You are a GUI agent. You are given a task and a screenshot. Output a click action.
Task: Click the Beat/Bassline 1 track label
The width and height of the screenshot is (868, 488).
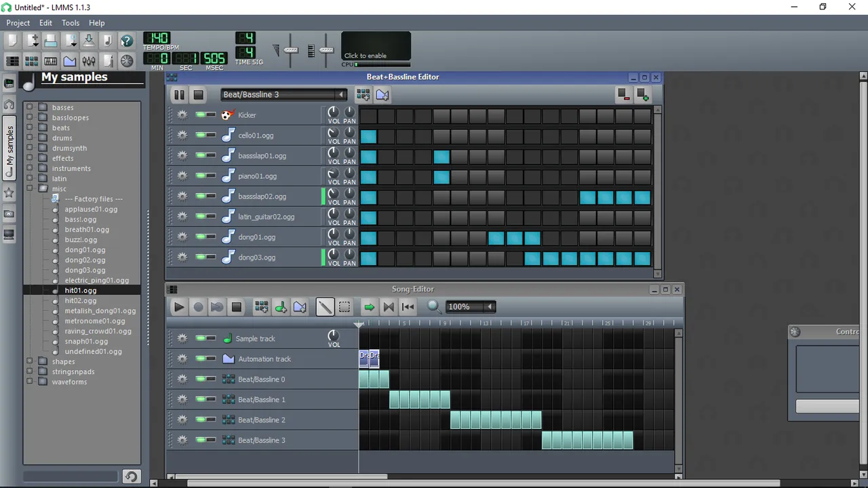[x=262, y=399]
